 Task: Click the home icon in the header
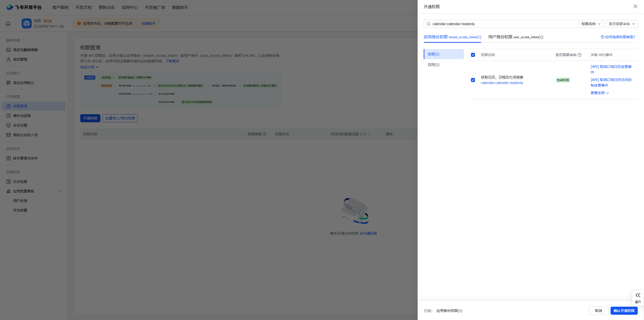coord(8,23)
